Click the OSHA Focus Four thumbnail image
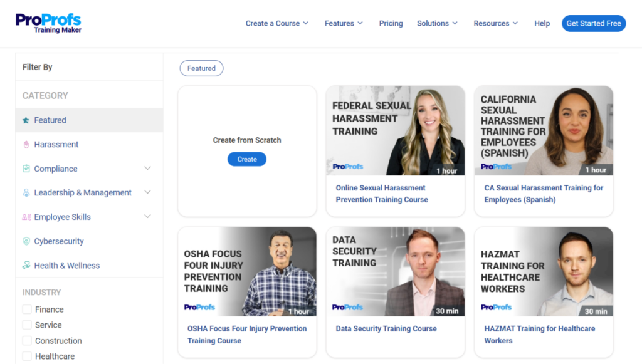The image size is (642, 364). tap(247, 271)
